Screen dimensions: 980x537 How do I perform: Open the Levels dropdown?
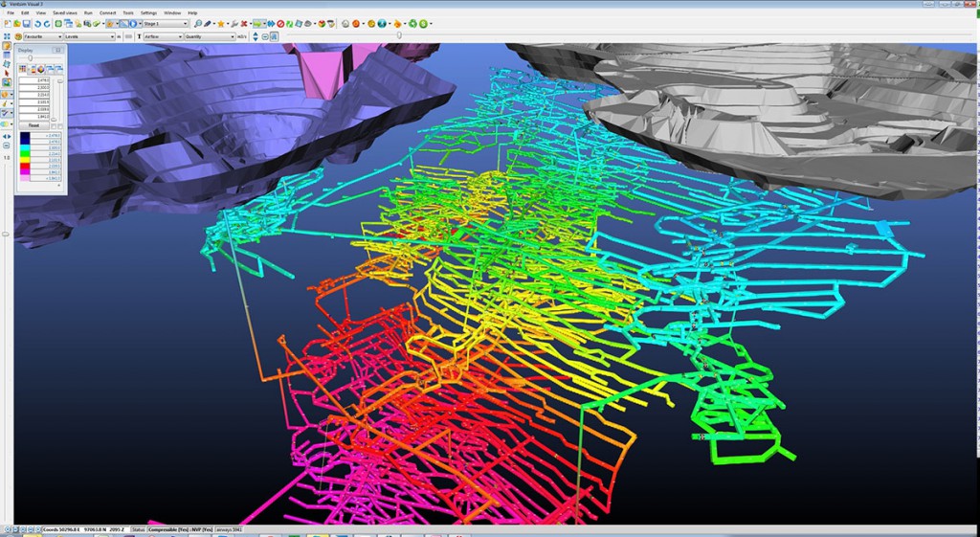click(89, 37)
